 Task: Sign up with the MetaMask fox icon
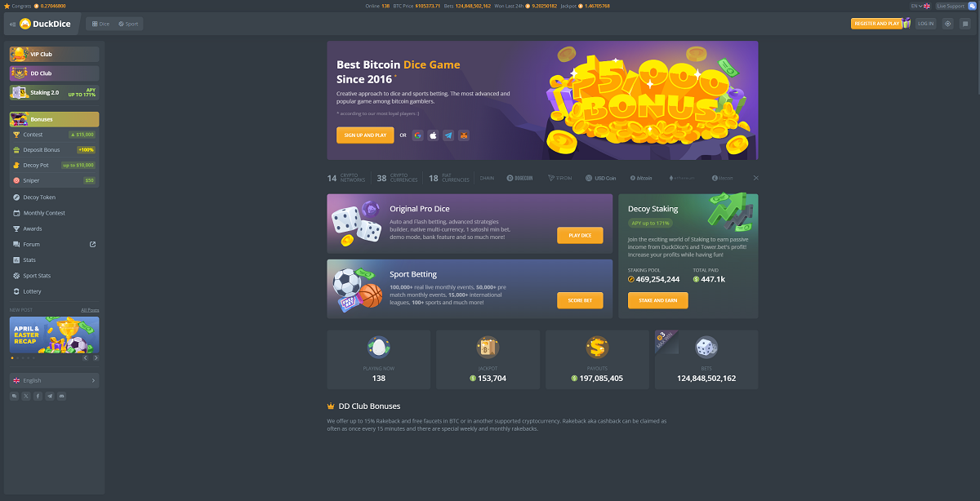pos(463,135)
